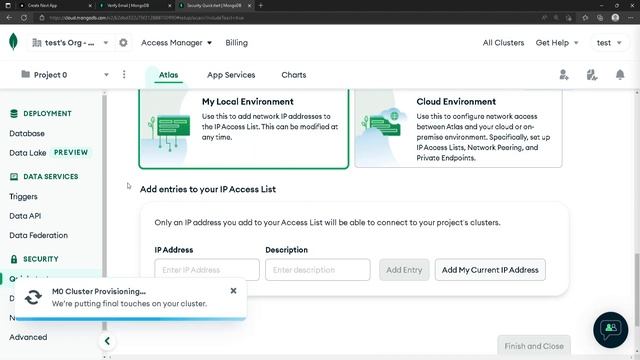Focus the Enter description field
This screenshot has height=360, width=640.
[318, 270]
